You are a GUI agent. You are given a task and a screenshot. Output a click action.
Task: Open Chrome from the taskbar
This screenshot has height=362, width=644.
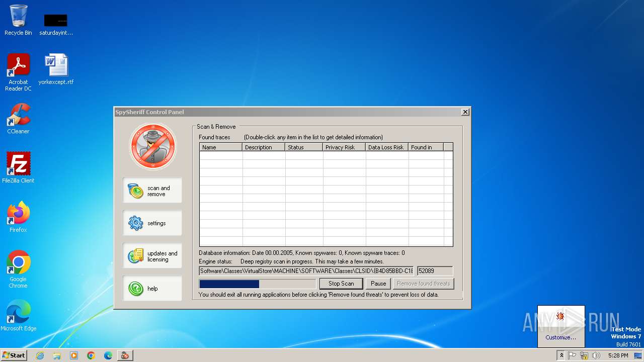click(91, 355)
